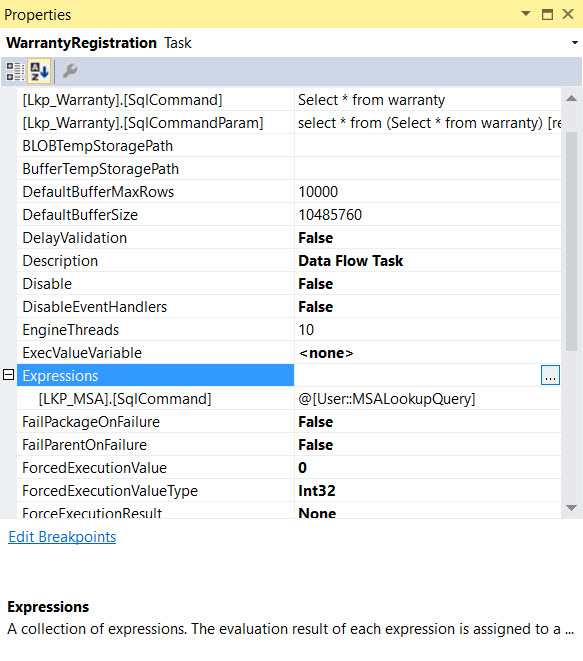Click the scrollbar down arrow
The height and width of the screenshot is (661, 583).
pyautogui.click(x=571, y=508)
